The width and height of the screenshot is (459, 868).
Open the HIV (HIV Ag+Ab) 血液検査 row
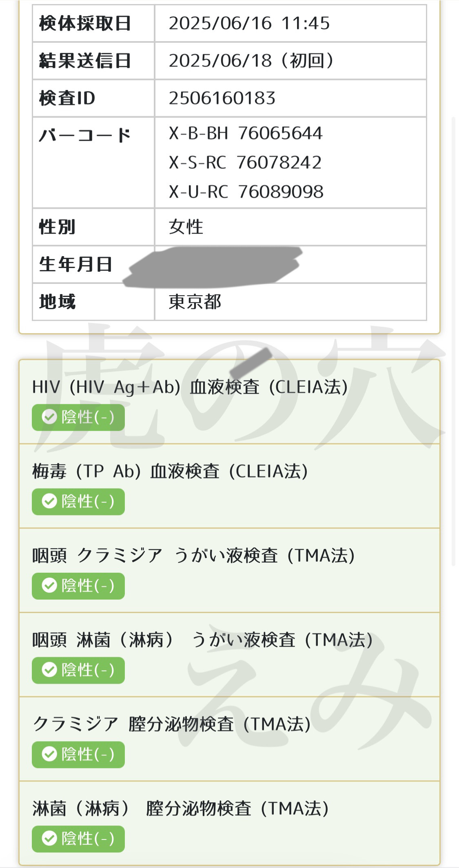coord(229,402)
